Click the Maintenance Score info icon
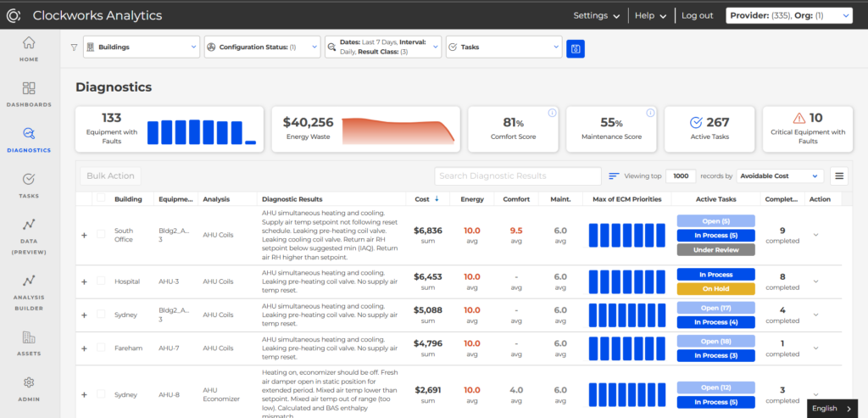Image resolution: width=868 pixels, height=418 pixels. point(650,113)
